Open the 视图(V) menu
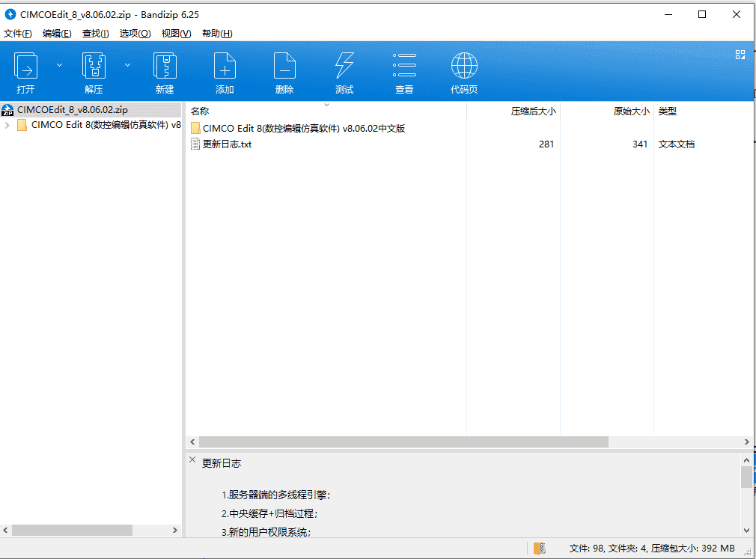Screen dimensions: 756x559 tap(176, 33)
